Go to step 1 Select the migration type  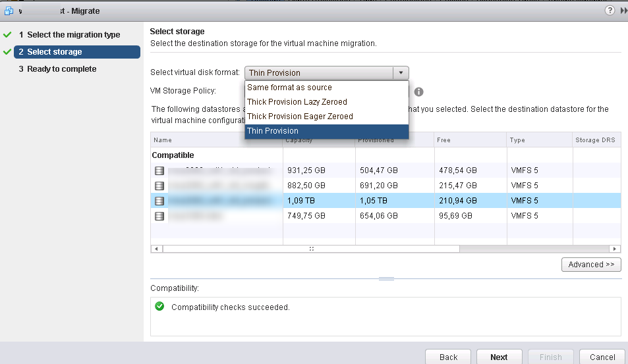click(73, 35)
